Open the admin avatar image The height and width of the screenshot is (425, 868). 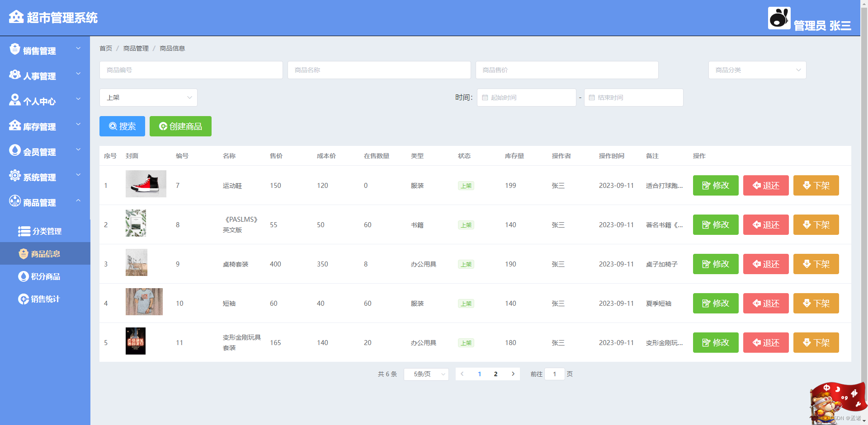779,18
